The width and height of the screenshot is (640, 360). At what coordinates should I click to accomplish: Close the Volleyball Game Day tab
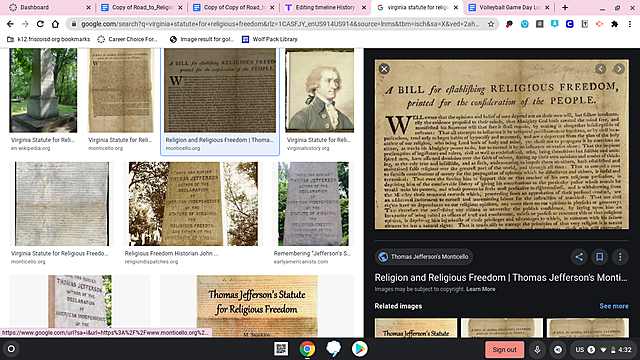point(547,7)
